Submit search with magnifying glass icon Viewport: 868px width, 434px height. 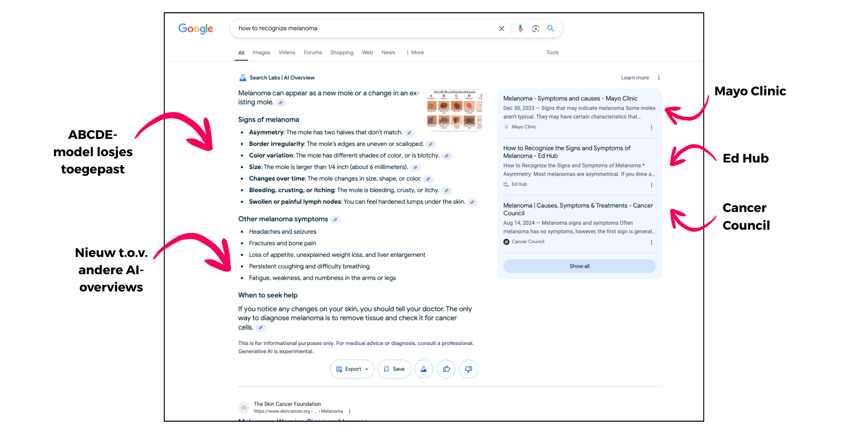(x=550, y=28)
